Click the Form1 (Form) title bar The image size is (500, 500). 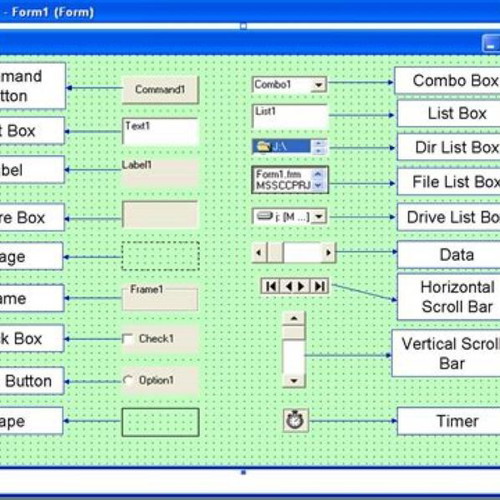pyautogui.click(x=250, y=12)
